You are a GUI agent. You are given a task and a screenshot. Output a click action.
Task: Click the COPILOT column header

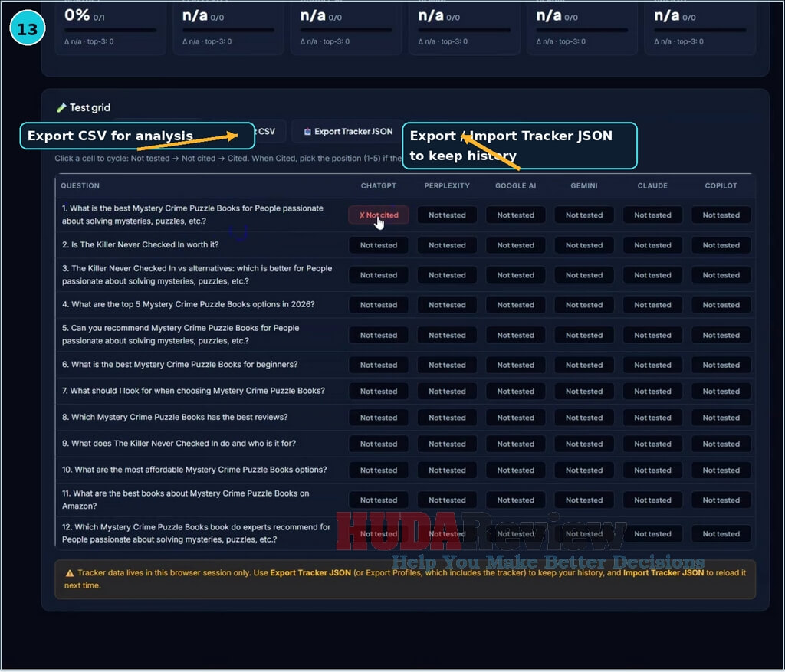click(721, 185)
